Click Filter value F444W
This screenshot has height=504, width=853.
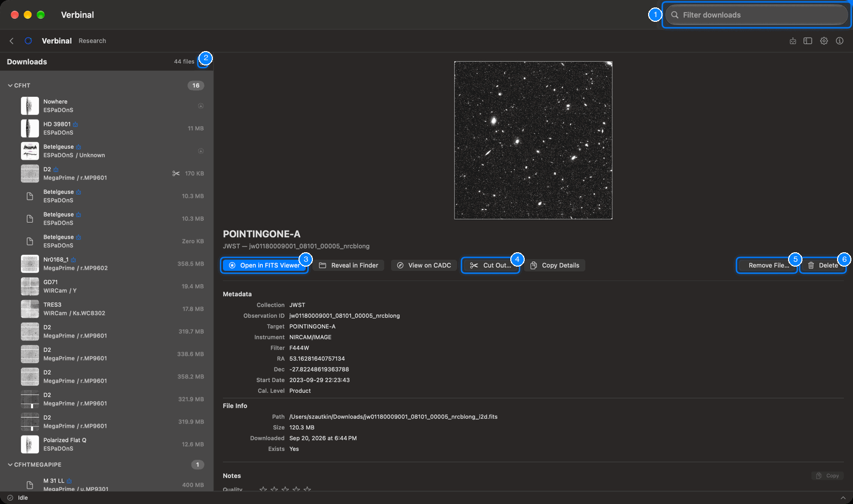(299, 348)
